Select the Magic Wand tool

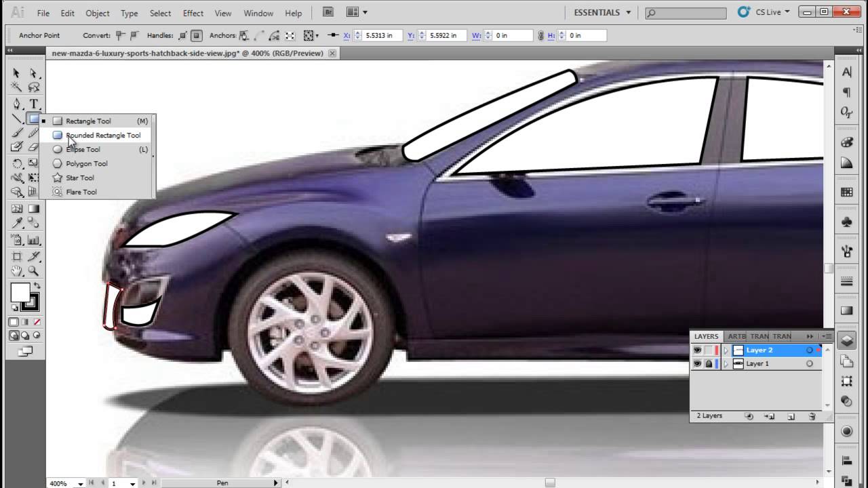click(x=17, y=87)
